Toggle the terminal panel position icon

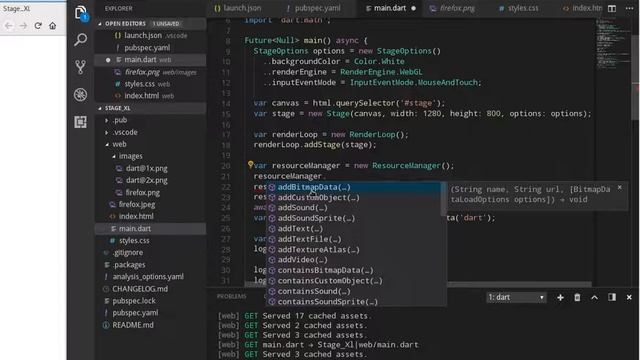[x=612, y=298]
